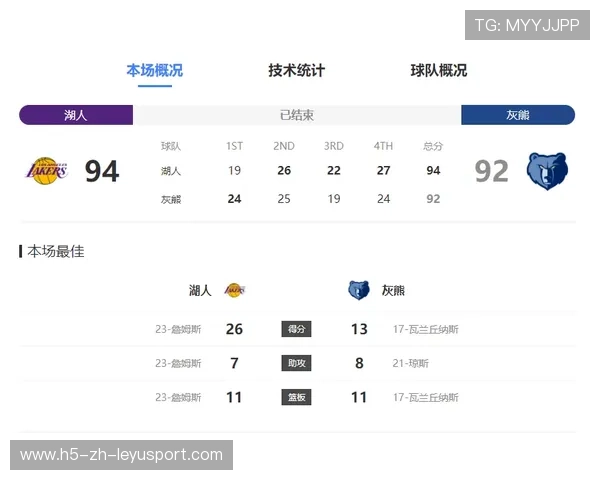Click the 1ST quarter column header
Image resolution: width=600 pixels, height=480 pixels.
coord(234,146)
